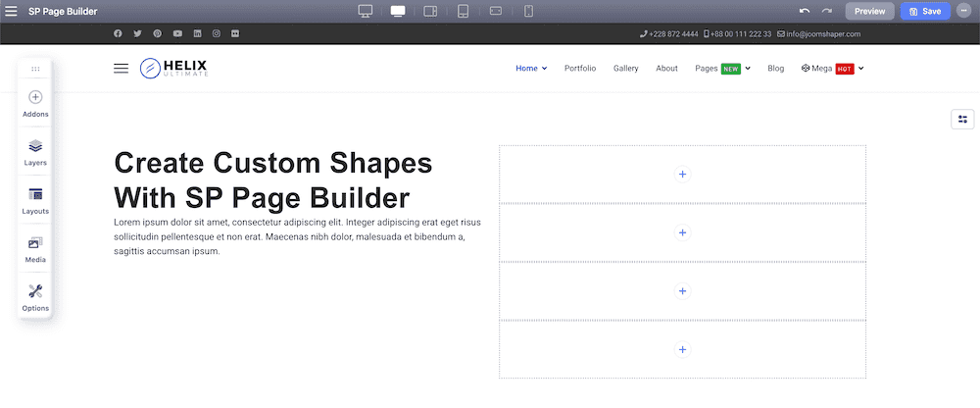The image size is (980, 408).
Task: Undo the last change
Action: pyautogui.click(x=805, y=11)
